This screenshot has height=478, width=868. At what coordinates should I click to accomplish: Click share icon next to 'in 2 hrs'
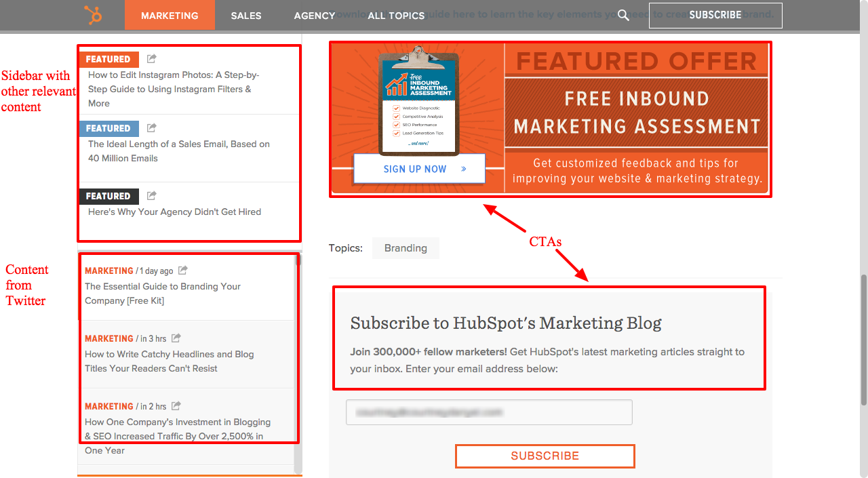(x=176, y=405)
